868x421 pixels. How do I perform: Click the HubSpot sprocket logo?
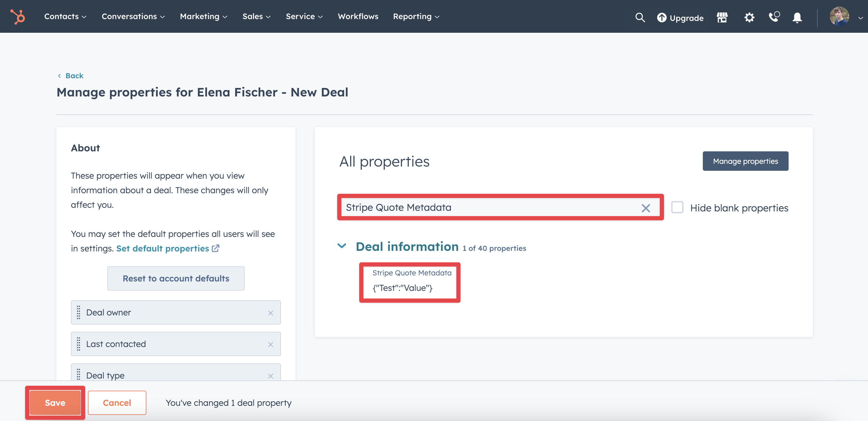coord(18,16)
